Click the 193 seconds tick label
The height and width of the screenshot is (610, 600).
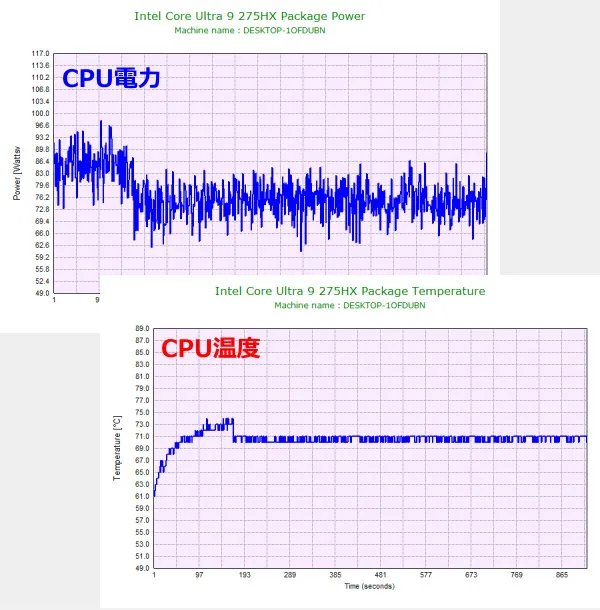tap(245, 575)
